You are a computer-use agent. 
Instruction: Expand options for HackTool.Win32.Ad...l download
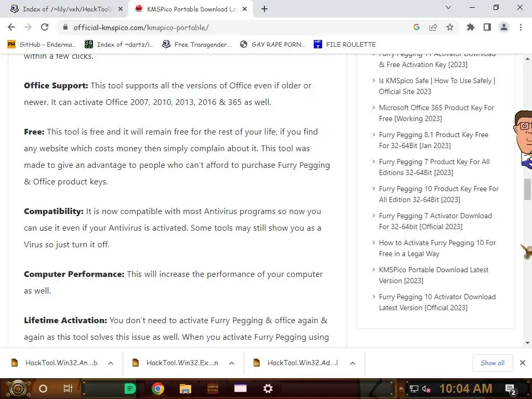[x=353, y=363]
